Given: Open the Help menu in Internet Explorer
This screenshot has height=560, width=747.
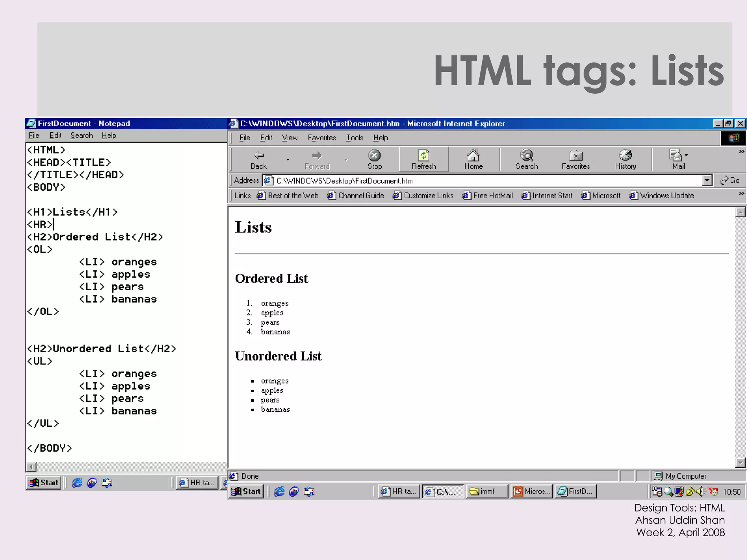Looking at the screenshot, I should tap(380, 138).
